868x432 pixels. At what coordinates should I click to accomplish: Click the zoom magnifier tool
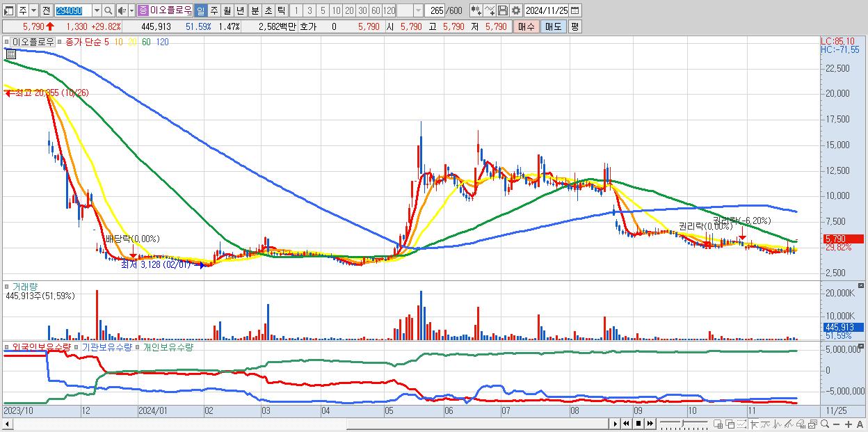click(825, 424)
